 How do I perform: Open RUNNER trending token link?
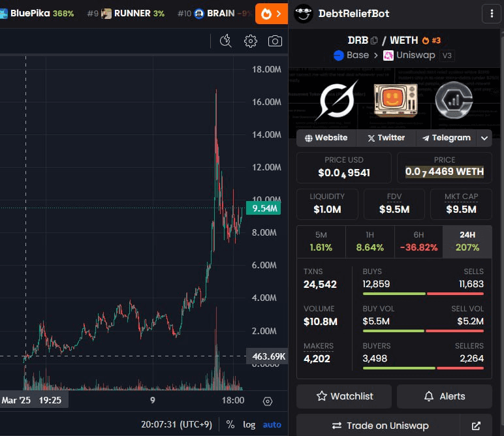(x=133, y=13)
